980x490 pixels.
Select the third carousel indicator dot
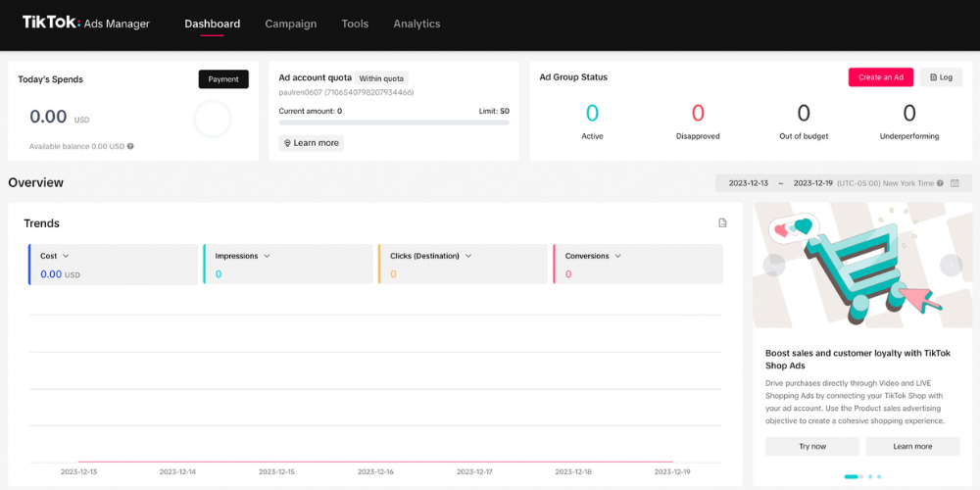pos(879,476)
